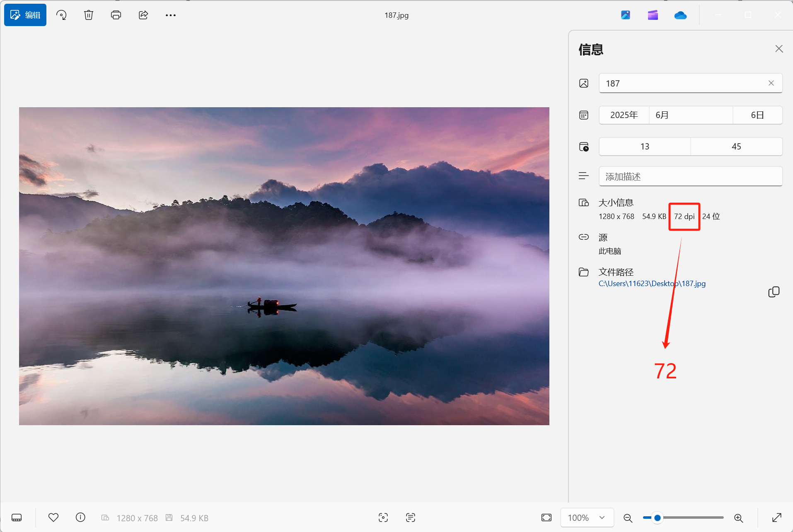Open the print dialog icon
This screenshot has height=532, width=793.
pyautogui.click(x=116, y=15)
